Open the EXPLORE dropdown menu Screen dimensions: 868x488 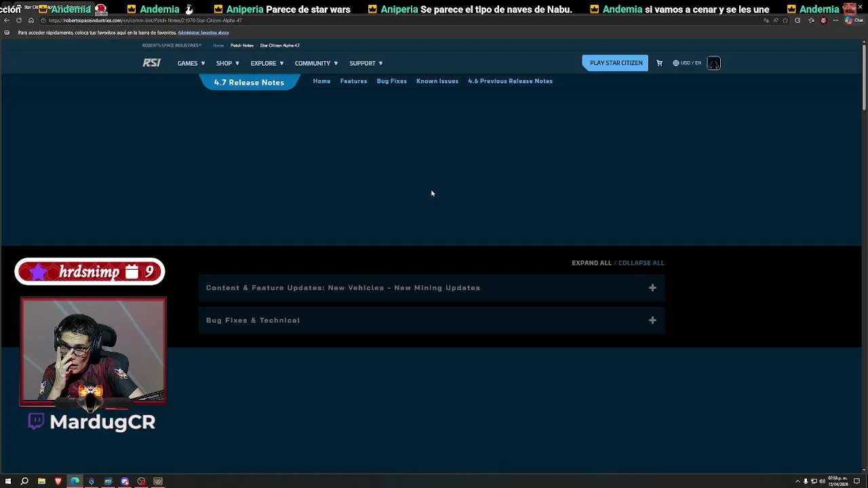click(267, 63)
